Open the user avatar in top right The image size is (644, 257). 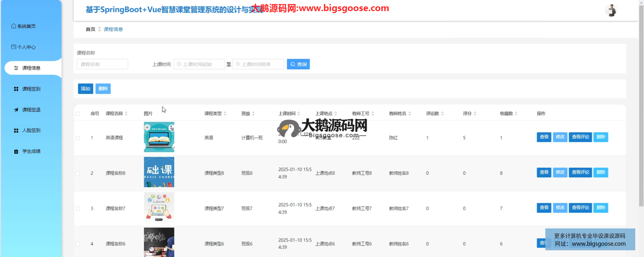(611, 10)
